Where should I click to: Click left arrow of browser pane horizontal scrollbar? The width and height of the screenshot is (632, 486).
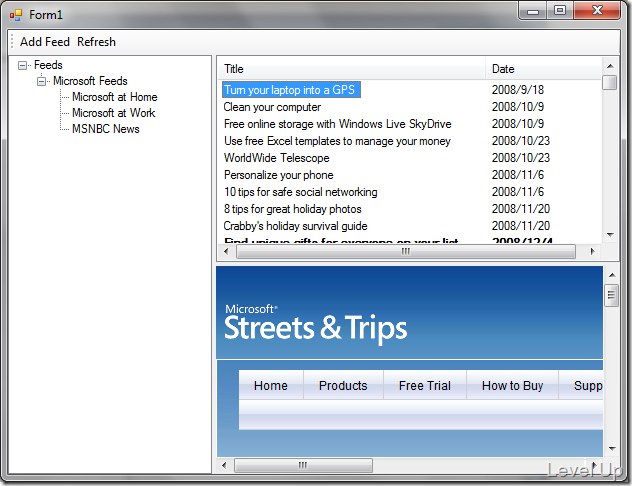point(225,465)
